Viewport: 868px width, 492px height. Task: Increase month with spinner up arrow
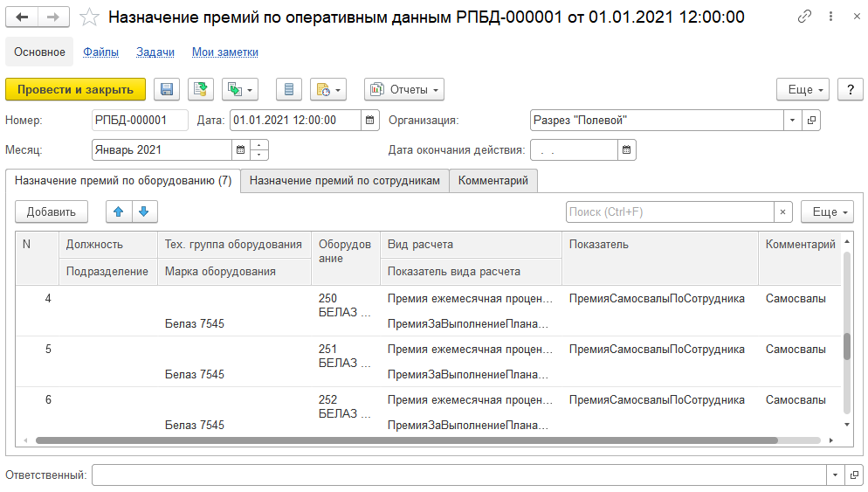click(259, 145)
